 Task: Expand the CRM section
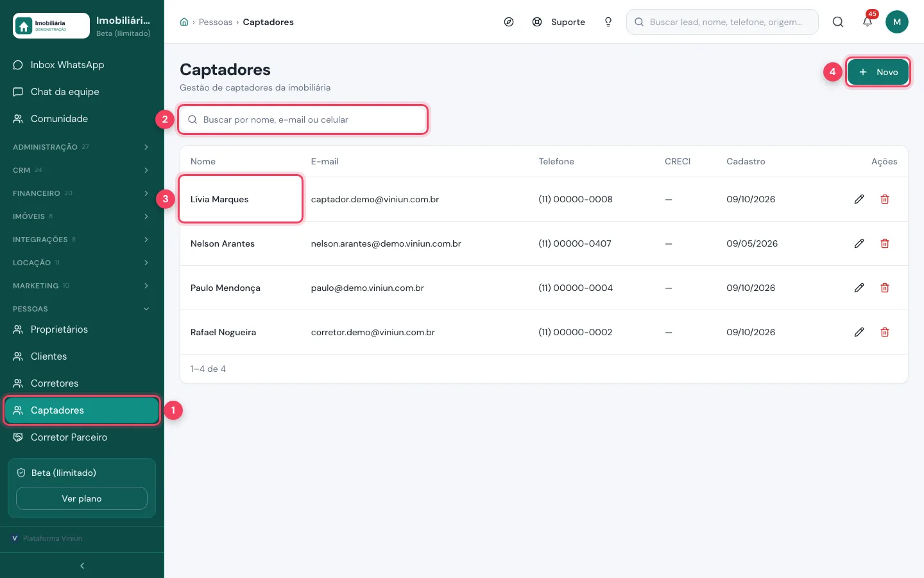pos(82,170)
